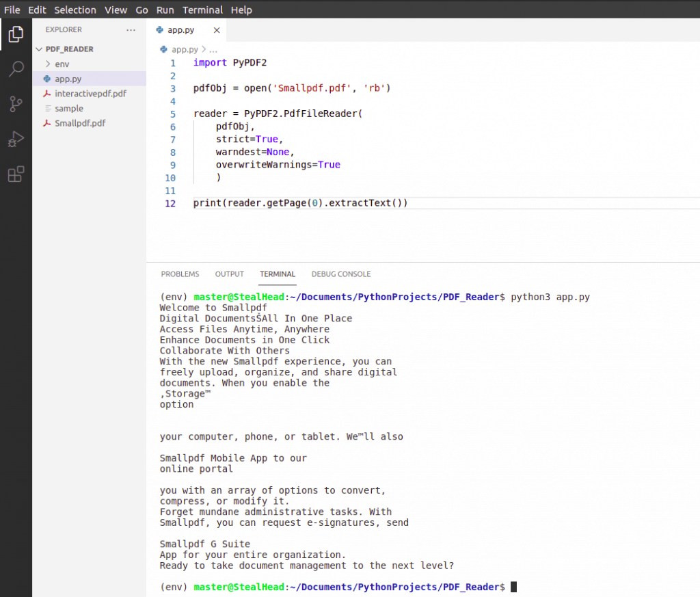Switch to the DEBUG CONSOLE tab

pos(340,274)
